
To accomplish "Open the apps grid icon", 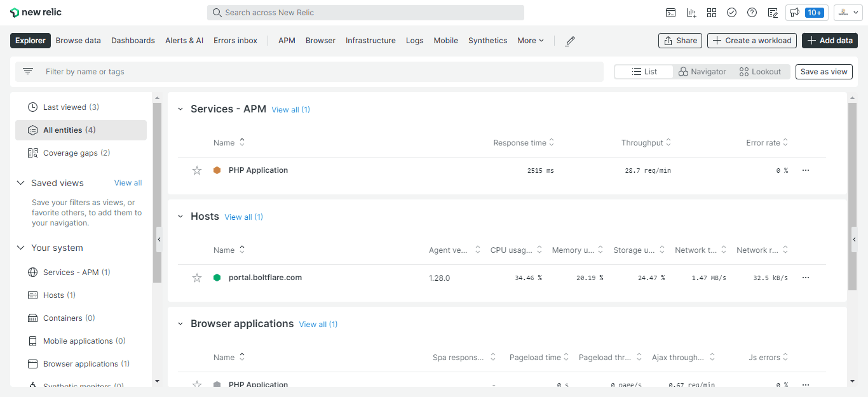I will 712,13.
